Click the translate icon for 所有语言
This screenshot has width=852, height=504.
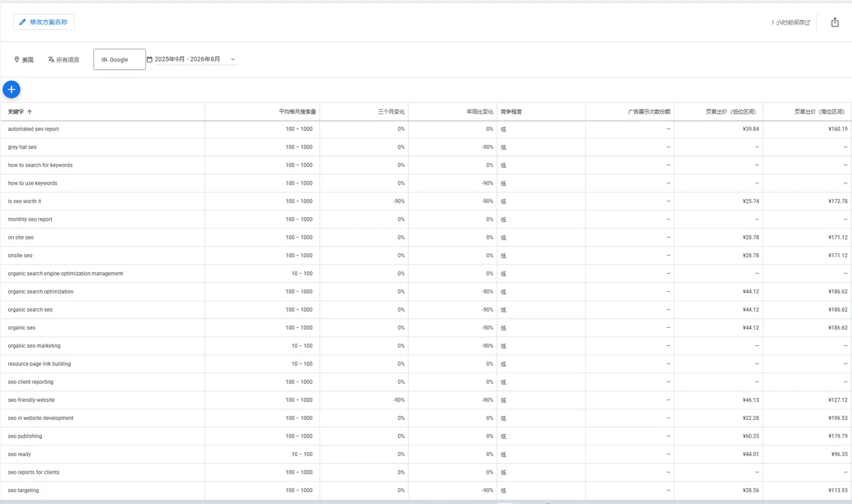[x=51, y=59]
